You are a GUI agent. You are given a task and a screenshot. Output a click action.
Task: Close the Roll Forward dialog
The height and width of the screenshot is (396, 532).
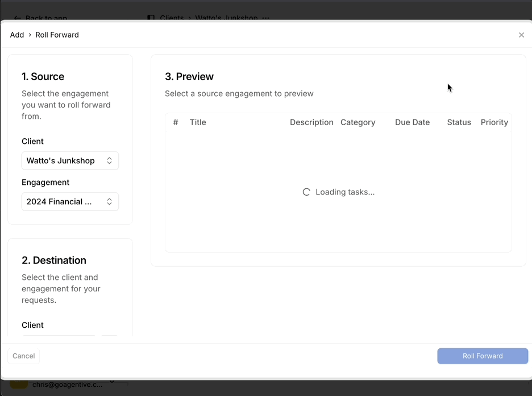(x=521, y=35)
